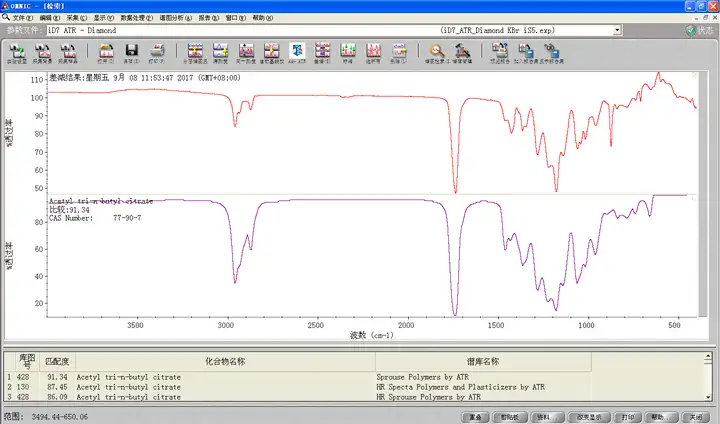Image resolution: width=720 pixels, height=424 pixels.
Task: Click the Open (打开) spectrum file icon
Action: (106, 53)
